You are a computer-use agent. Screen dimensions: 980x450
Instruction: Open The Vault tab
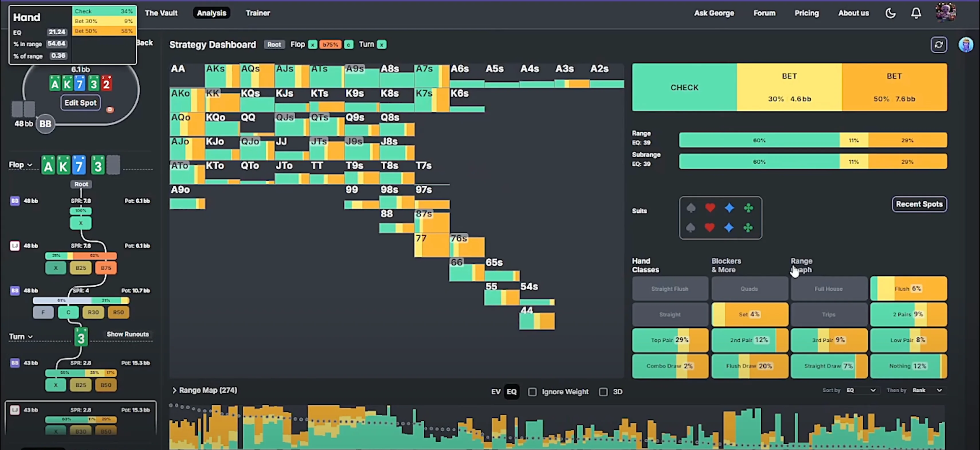pos(161,13)
